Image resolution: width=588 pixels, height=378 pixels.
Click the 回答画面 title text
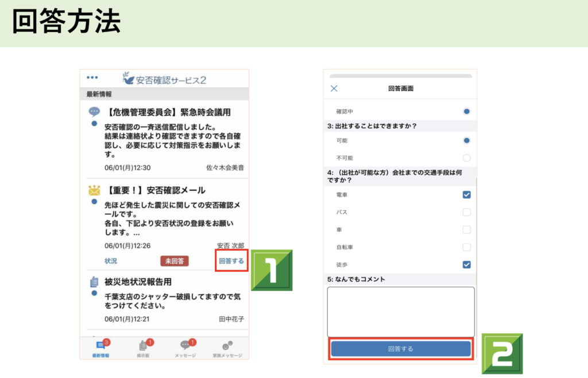pyautogui.click(x=400, y=88)
